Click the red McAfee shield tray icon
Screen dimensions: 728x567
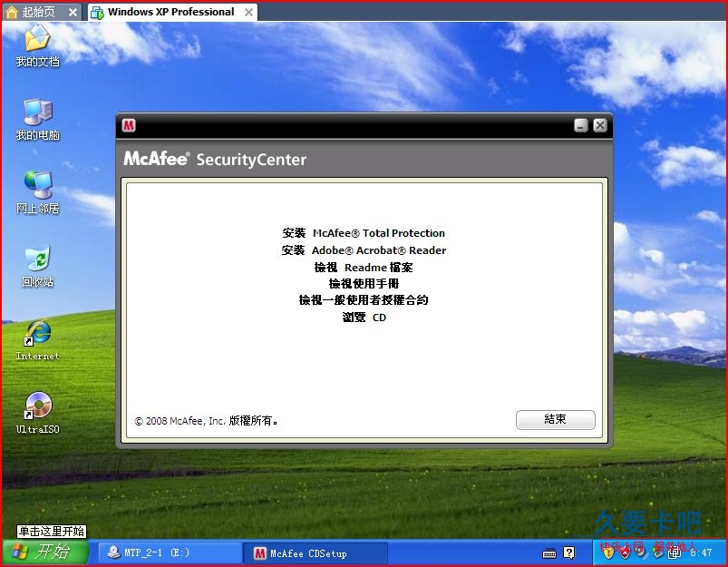[625, 552]
